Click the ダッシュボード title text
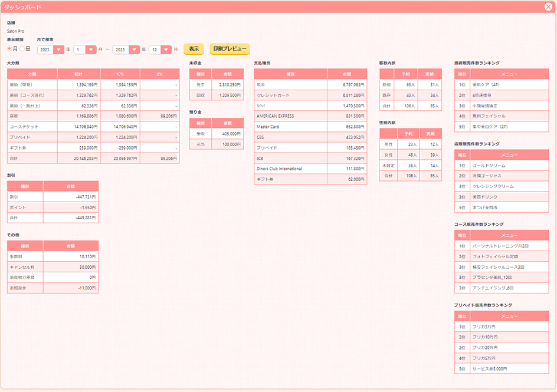Viewport: 557px width, 392px height. tap(22, 7)
